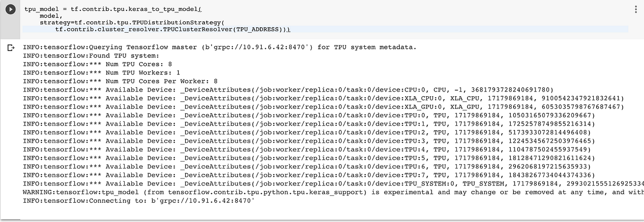Click the 'Querying Tensorflow master' output line
Viewport: 644px width, 222px height.
click(x=220, y=47)
